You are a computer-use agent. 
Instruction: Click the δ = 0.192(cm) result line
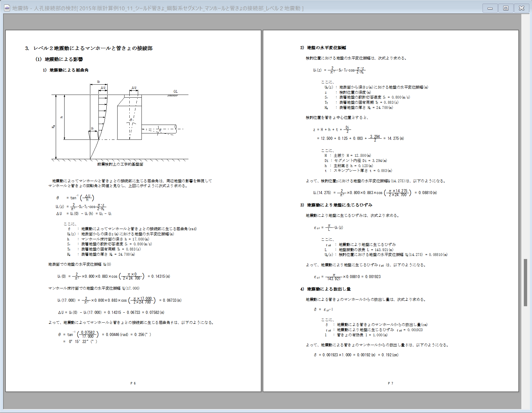tap(356, 355)
